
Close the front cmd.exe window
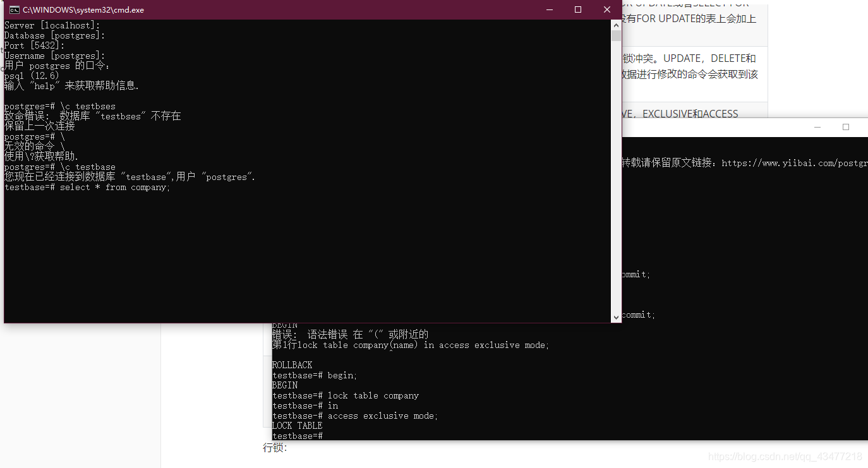pyautogui.click(x=607, y=9)
